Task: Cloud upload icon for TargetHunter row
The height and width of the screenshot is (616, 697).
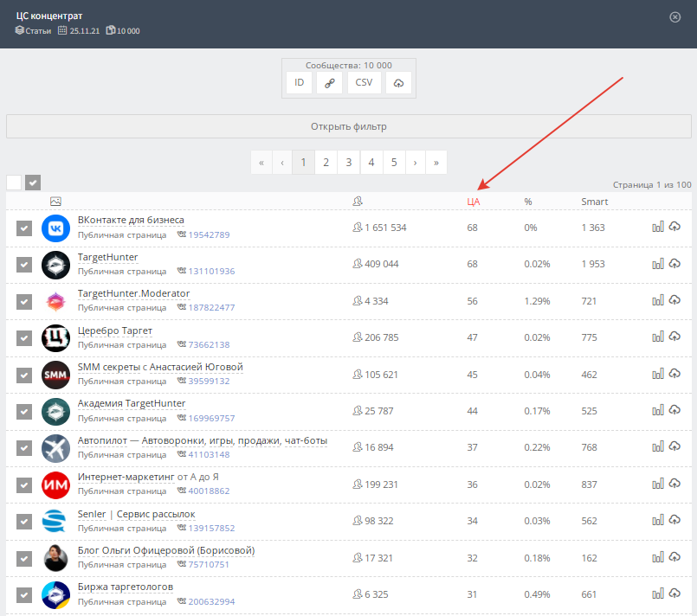Action: coord(674,263)
